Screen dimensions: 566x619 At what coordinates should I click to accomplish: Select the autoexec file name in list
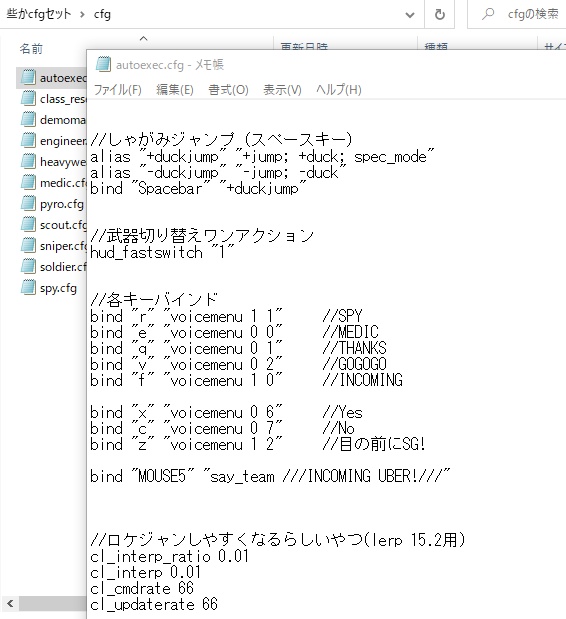pyautogui.click(x=63, y=78)
